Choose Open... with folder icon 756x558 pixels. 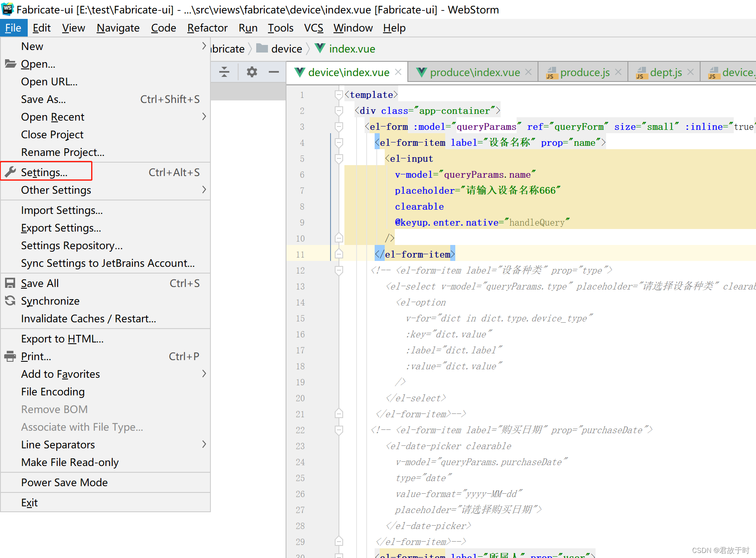point(105,64)
